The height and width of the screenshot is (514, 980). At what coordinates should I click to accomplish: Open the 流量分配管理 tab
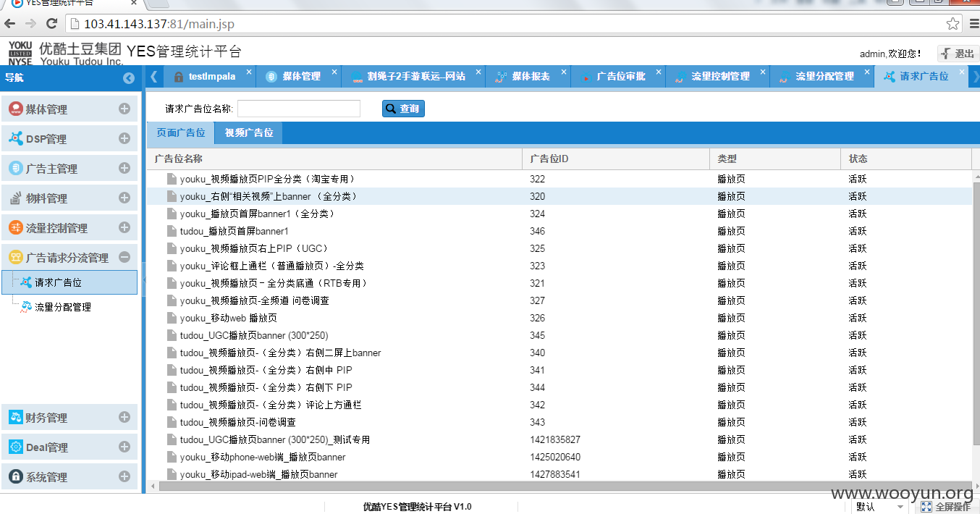click(x=821, y=77)
